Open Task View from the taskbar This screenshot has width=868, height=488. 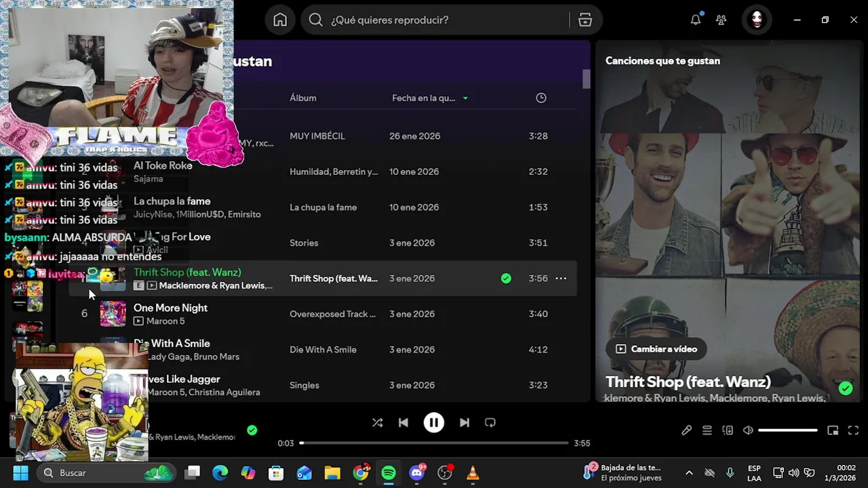coord(193,473)
